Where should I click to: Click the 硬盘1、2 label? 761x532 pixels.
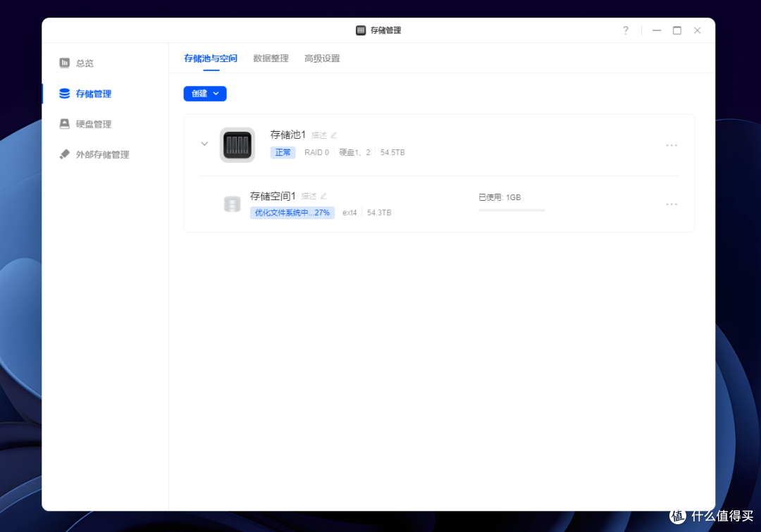pyautogui.click(x=354, y=152)
